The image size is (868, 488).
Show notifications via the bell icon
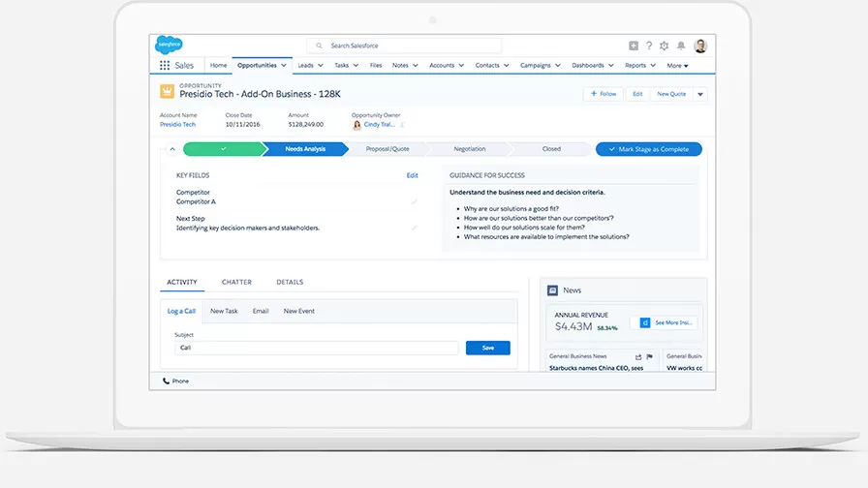coord(681,46)
